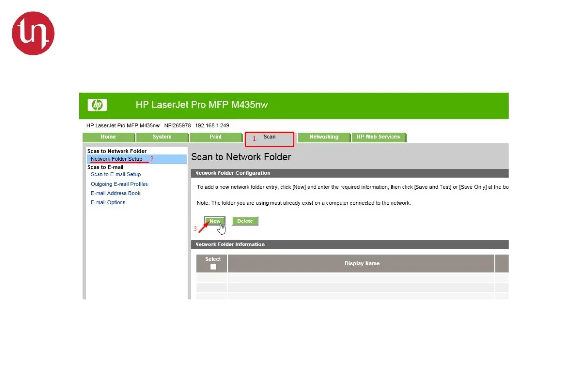Open the E-mail Address Book
This screenshot has height=392, width=588.
click(115, 193)
